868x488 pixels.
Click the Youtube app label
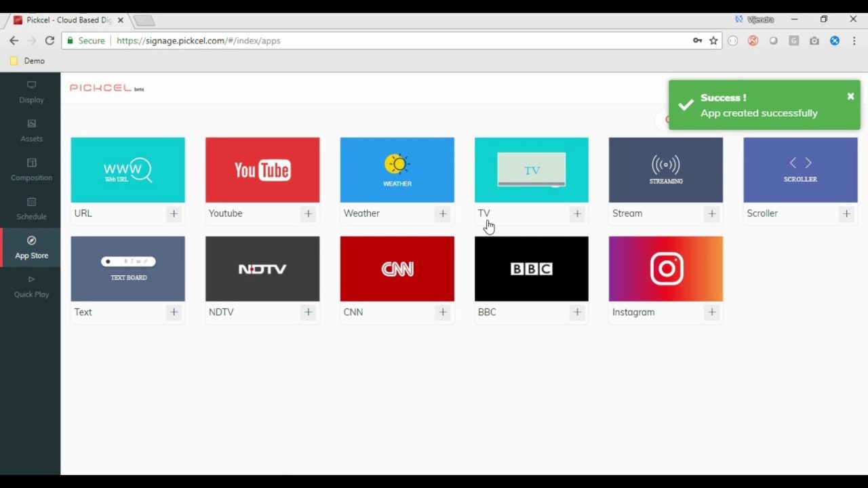click(x=225, y=213)
